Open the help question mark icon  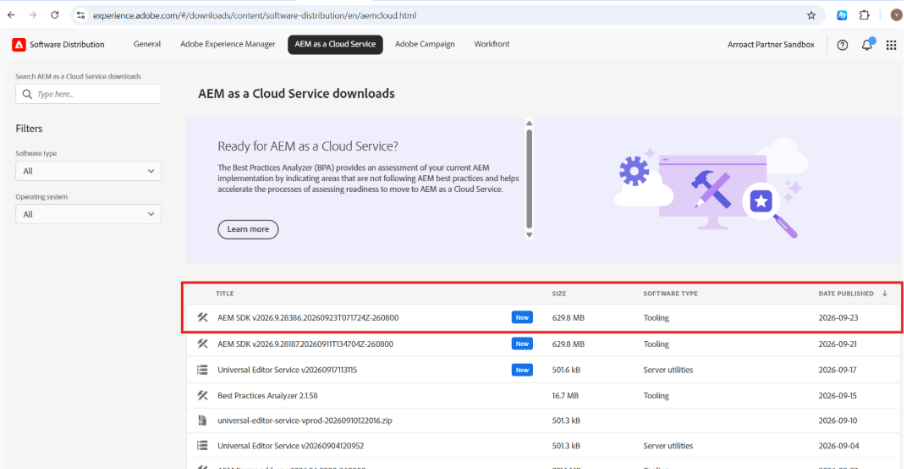pyautogui.click(x=842, y=45)
